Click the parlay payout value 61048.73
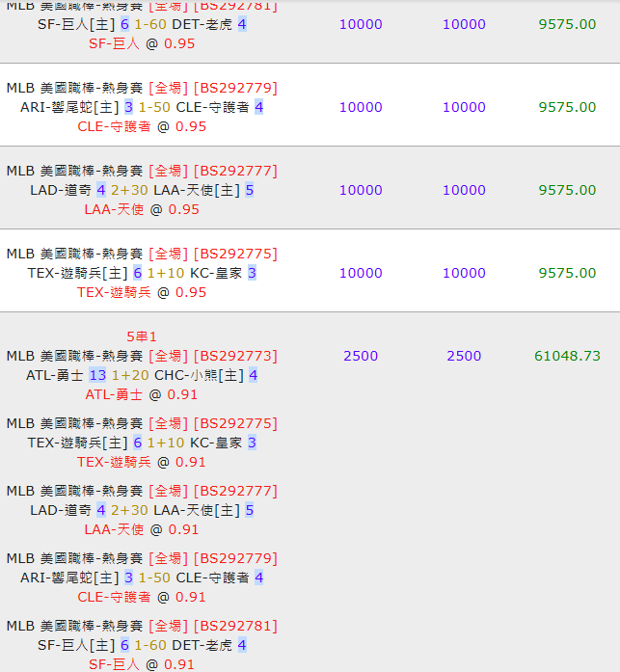 (x=567, y=356)
